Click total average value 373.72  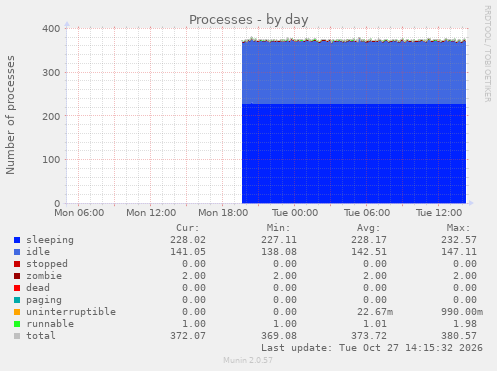tap(369, 336)
